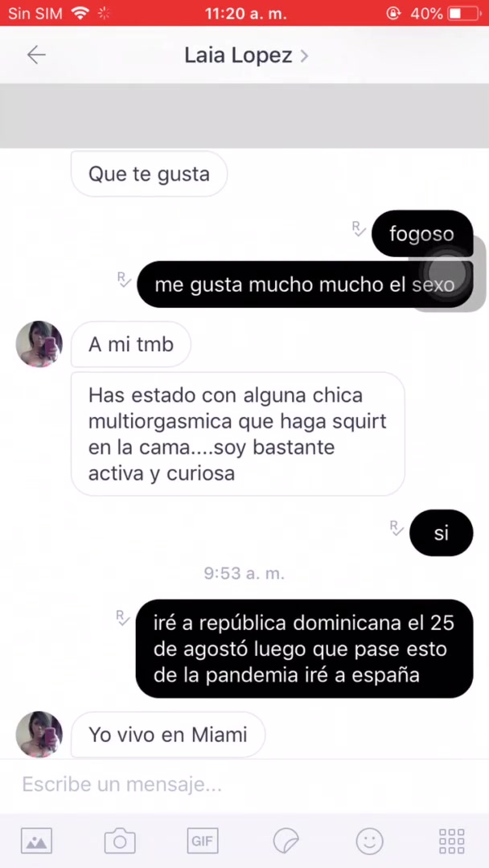Expand Laia Lopez contact details chevron
The height and width of the screenshot is (868, 489).
pyautogui.click(x=303, y=56)
